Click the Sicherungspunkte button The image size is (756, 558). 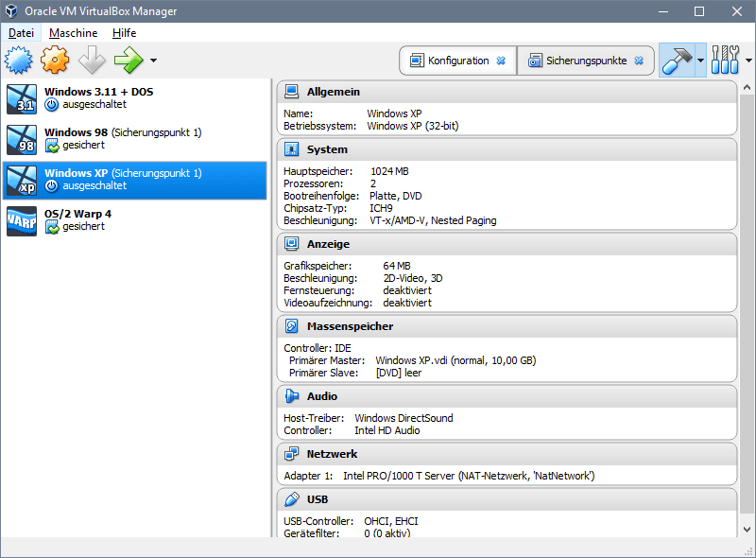(586, 61)
